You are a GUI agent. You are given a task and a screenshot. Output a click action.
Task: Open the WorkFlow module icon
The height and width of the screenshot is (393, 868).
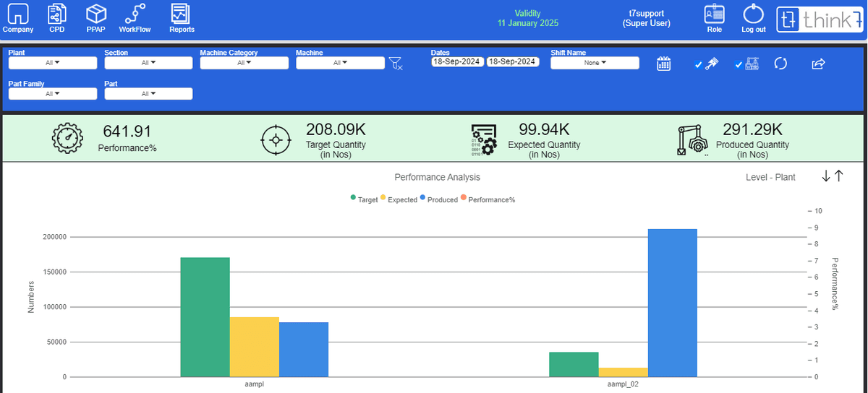click(134, 15)
